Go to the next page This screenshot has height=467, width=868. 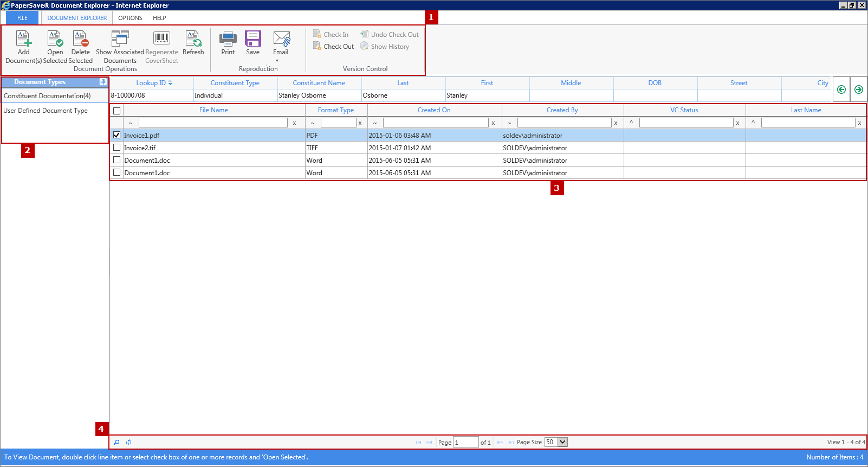500,442
